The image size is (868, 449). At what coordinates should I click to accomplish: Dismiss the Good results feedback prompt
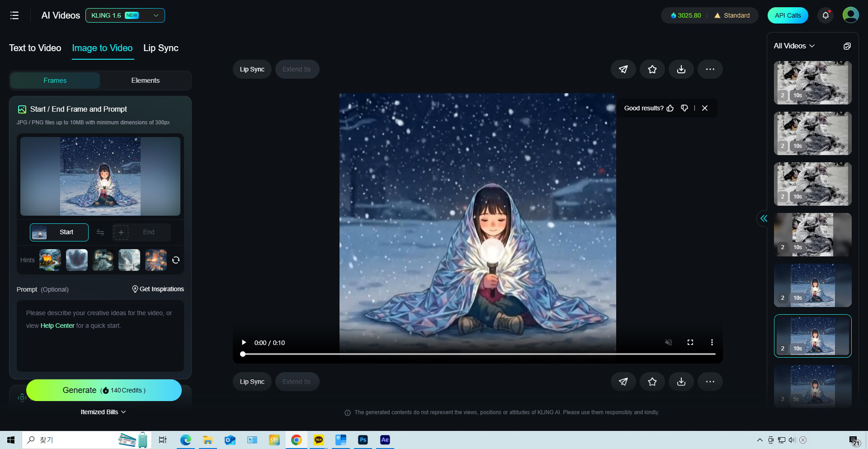click(705, 108)
